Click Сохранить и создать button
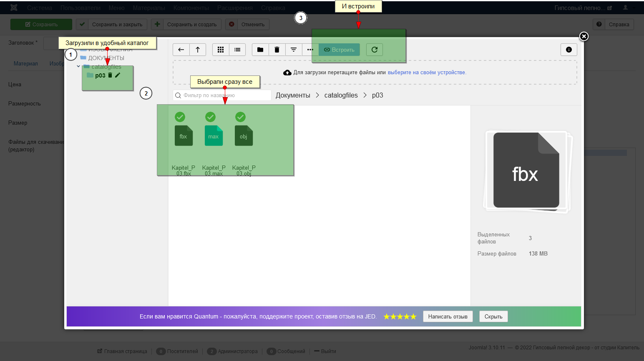This screenshot has width=644, height=361. click(186, 24)
